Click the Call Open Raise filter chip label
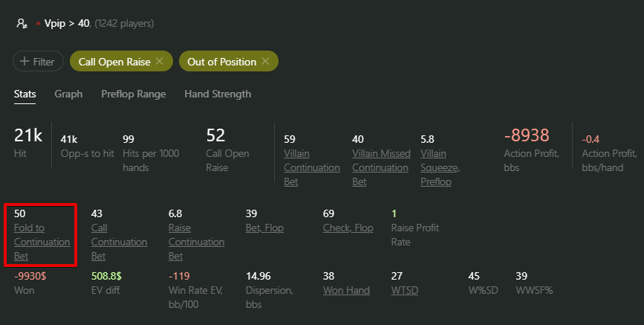The height and width of the screenshot is (325, 644). (x=114, y=62)
